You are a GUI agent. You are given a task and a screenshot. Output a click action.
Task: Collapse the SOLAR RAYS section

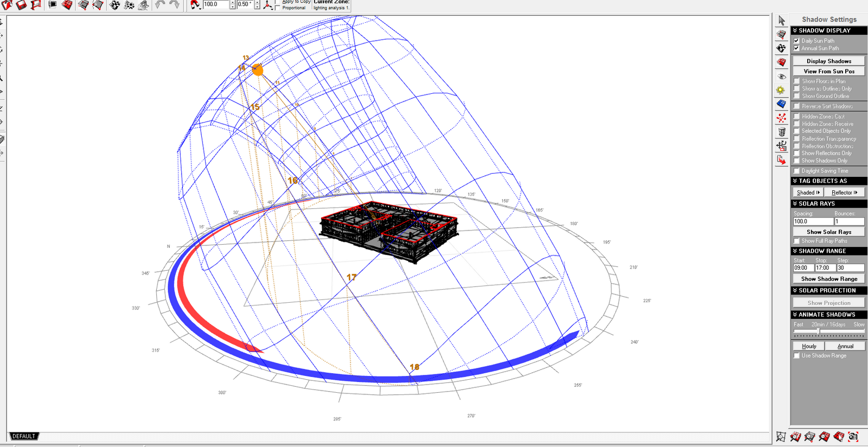coord(829,203)
